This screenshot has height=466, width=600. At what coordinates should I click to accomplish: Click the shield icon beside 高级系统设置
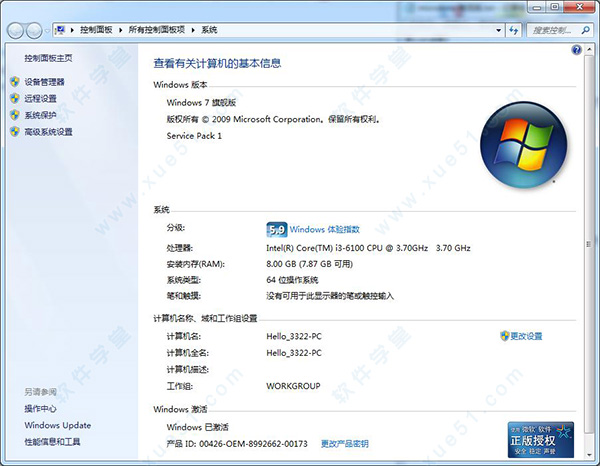(15, 132)
